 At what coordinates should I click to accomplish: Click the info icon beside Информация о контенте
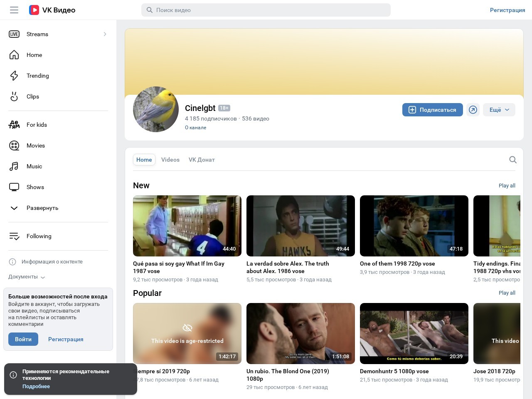coord(12,262)
